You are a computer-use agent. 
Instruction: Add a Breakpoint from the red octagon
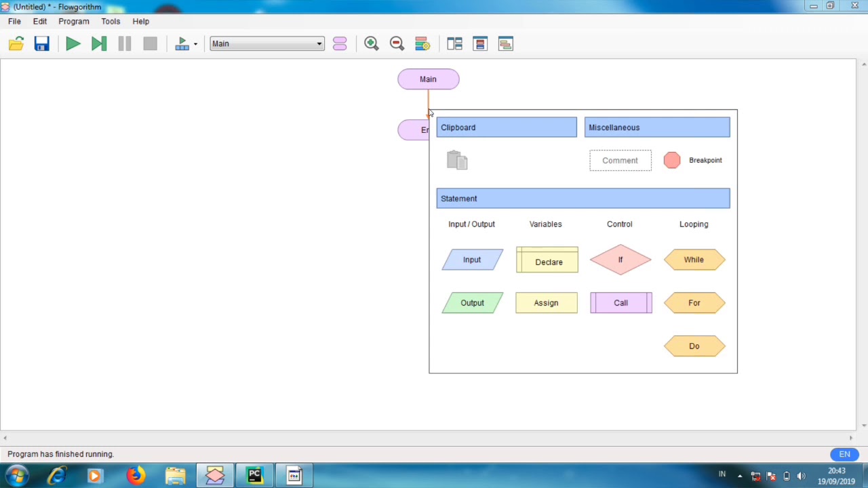672,160
